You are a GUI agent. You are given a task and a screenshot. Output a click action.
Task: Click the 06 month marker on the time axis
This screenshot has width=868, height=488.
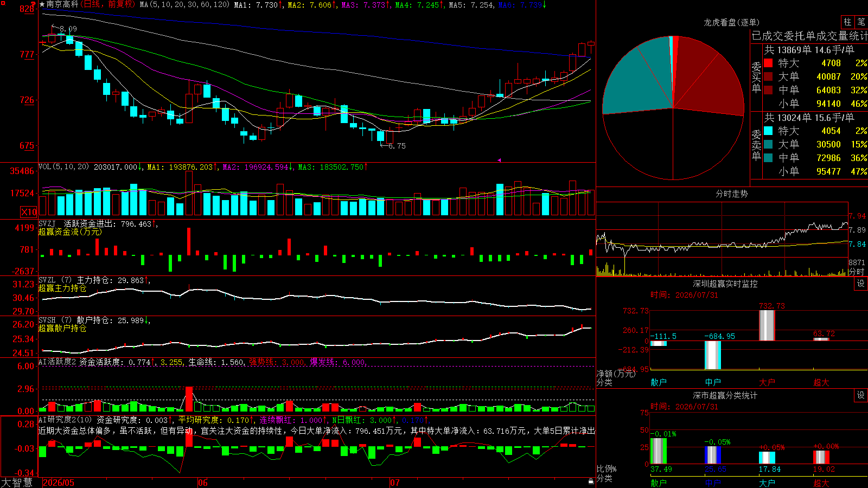coord(203,483)
